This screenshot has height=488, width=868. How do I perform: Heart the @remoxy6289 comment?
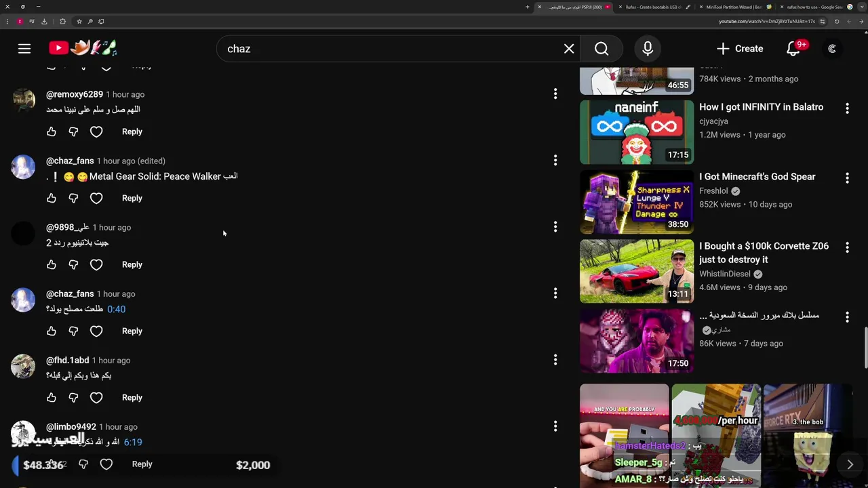pos(96,131)
